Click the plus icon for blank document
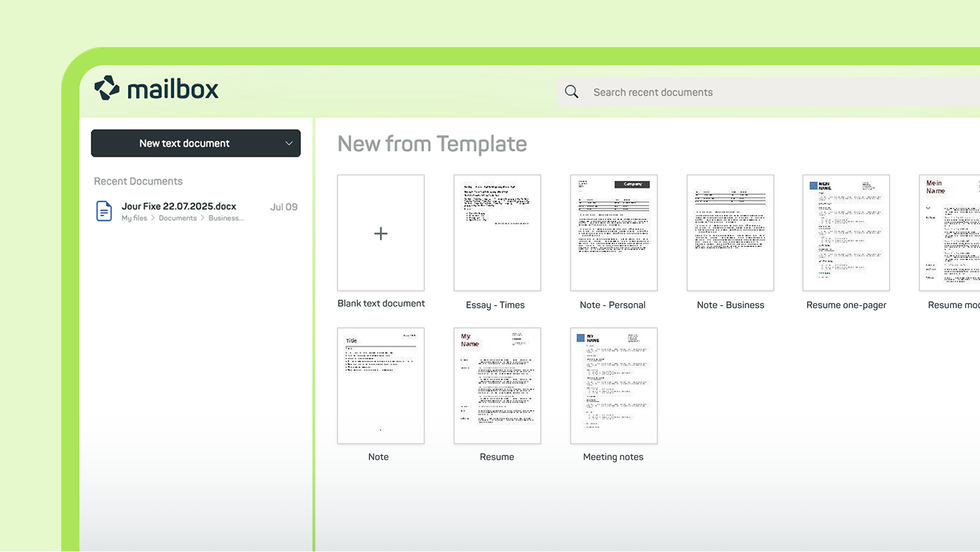The width and height of the screenshot is (980, 552). (x=381, y=233)
